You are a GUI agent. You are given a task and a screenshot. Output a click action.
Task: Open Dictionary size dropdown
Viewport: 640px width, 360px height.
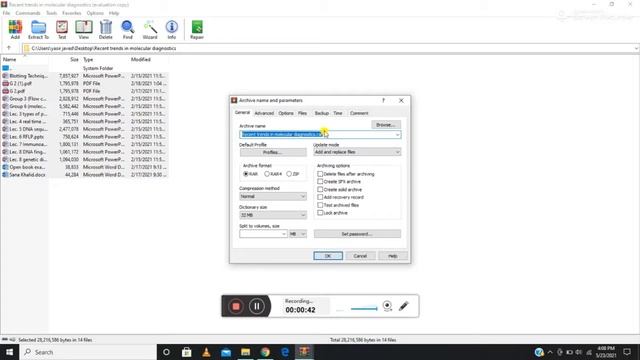[x=273, y=215]
